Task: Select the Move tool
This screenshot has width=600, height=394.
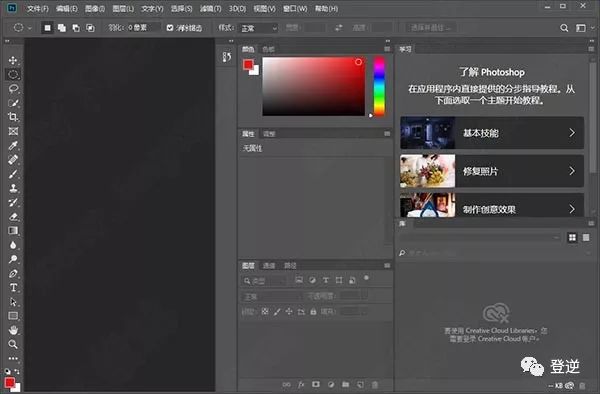Action: coord(13,60)
